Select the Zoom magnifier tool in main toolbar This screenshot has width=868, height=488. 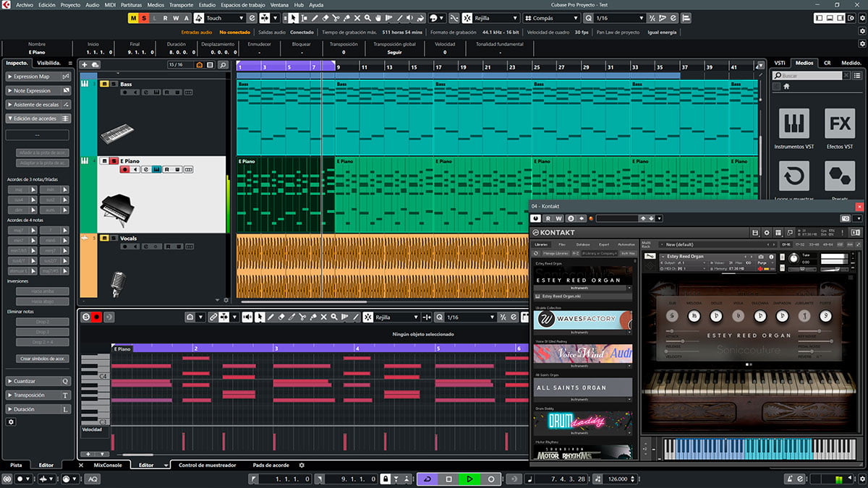pos(367,18)
